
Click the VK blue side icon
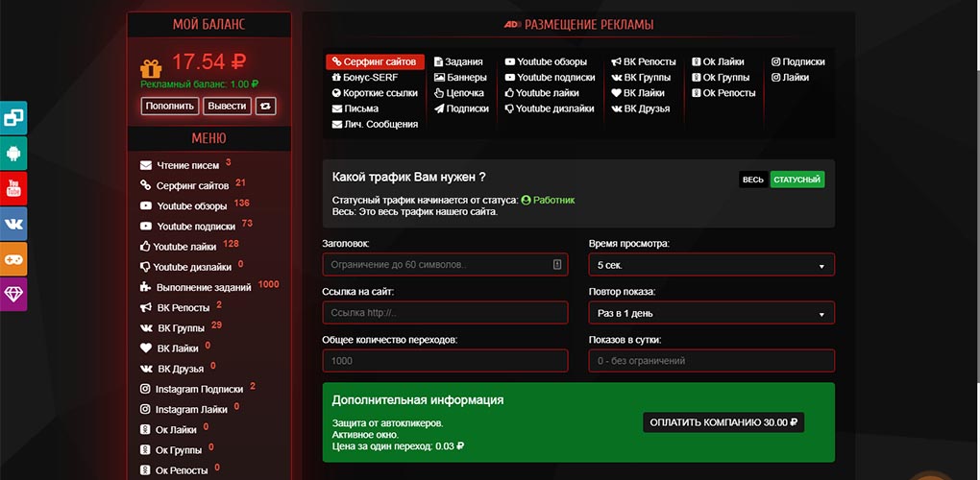point(13,224)
